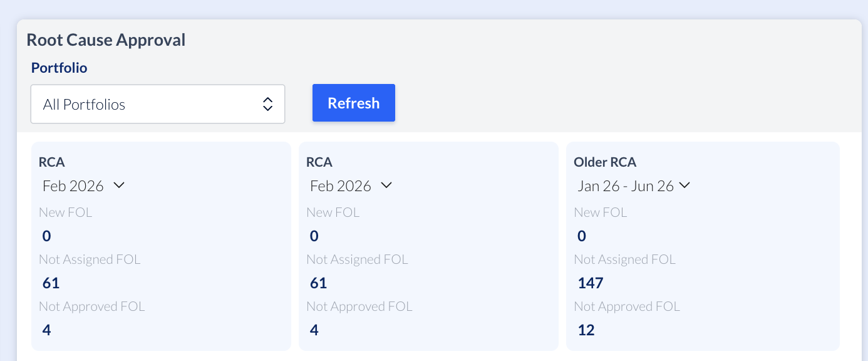The width and height of the screenshot is (868, 361).
Task: Click Not Approved FOL label in Older RCA card
Action: point(627,306)
